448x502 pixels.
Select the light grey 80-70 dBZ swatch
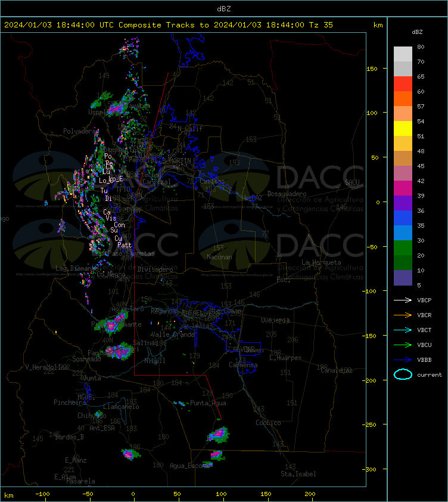click(403, 54)
